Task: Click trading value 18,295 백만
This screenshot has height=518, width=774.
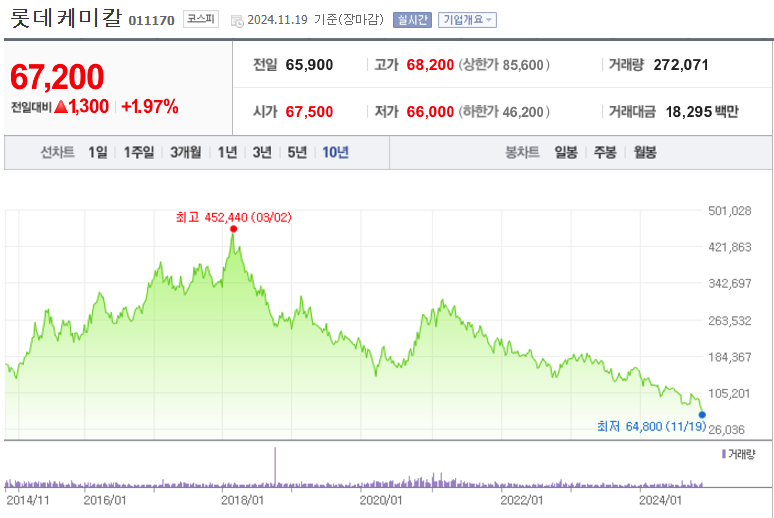Action: point(702,112)
